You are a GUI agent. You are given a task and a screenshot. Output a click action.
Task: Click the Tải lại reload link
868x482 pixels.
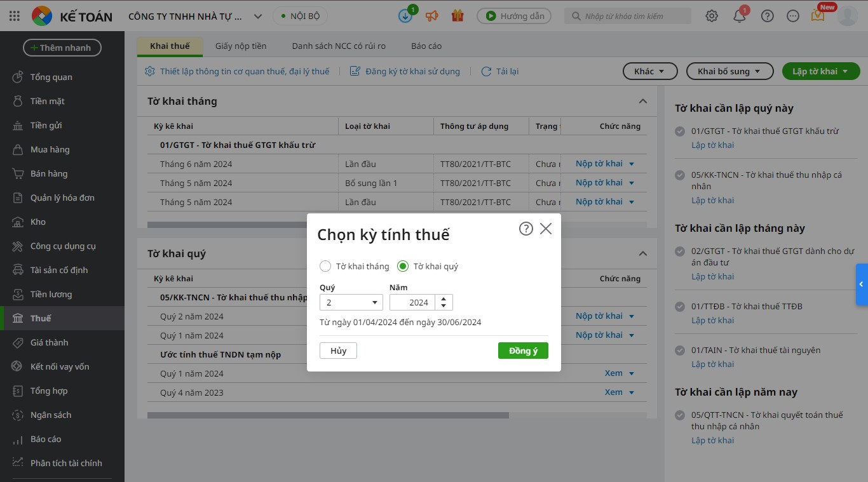point(500,71)
